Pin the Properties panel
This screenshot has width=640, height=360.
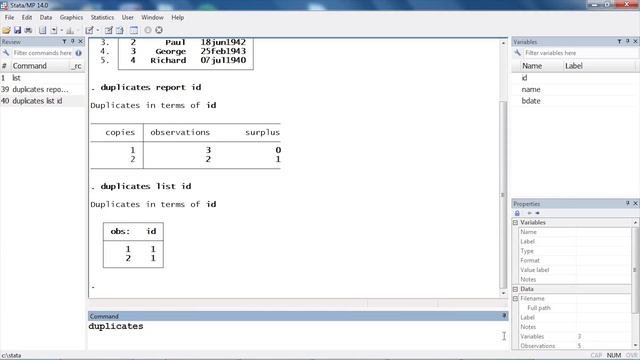[x=628, y=203]
